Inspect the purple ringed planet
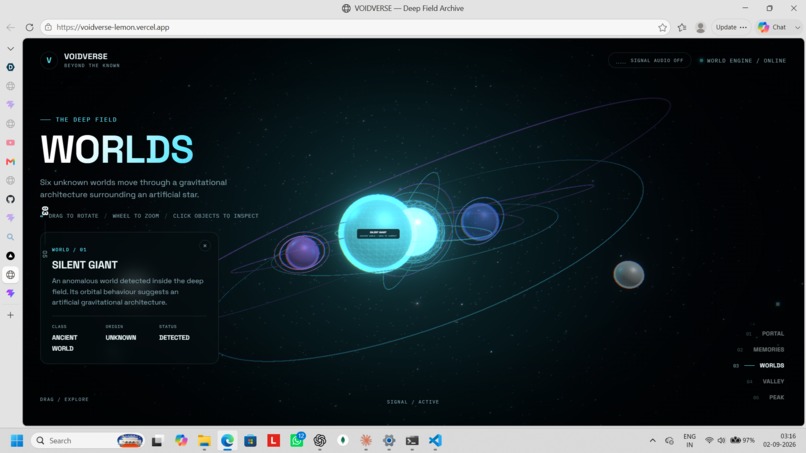806x453 pixels. (x=302, y=252)
